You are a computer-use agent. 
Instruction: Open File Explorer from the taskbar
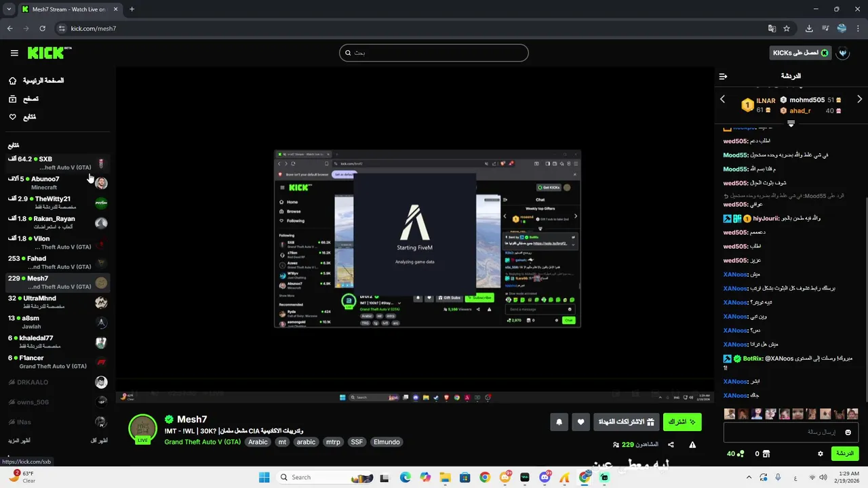pyautogui.click(x=445, y=477)
